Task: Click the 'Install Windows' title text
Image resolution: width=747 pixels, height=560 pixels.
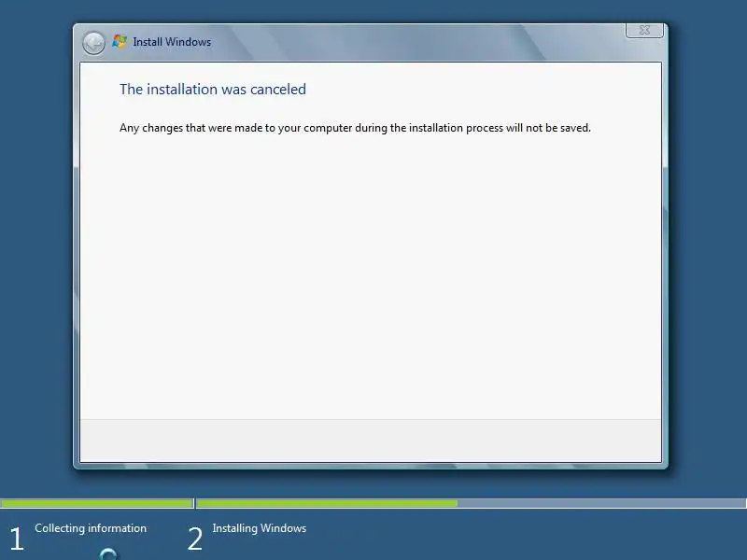Action: point(172,42)
